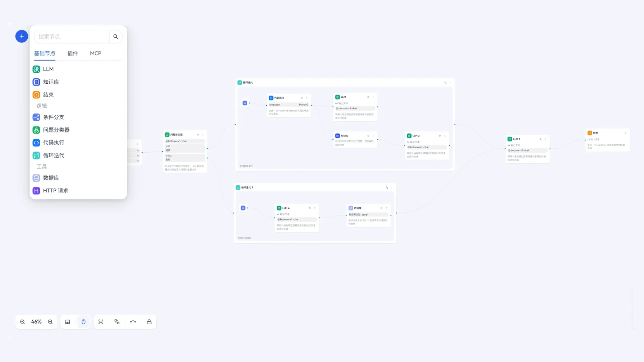The height and width of the screenshot is (362, 644).
Task: Open the 循环迭代 2 container more menu
Action: pos(392,187)
